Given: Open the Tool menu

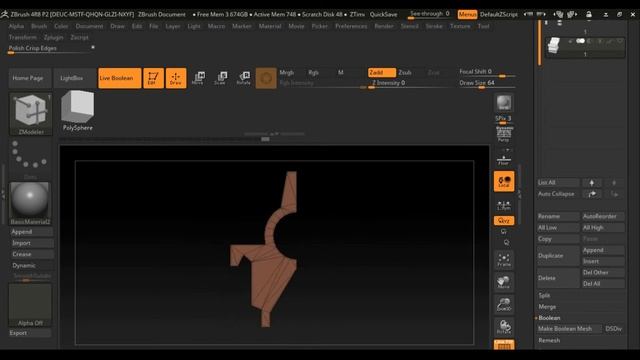Looking at the screenshot, I should pos(483,26).
